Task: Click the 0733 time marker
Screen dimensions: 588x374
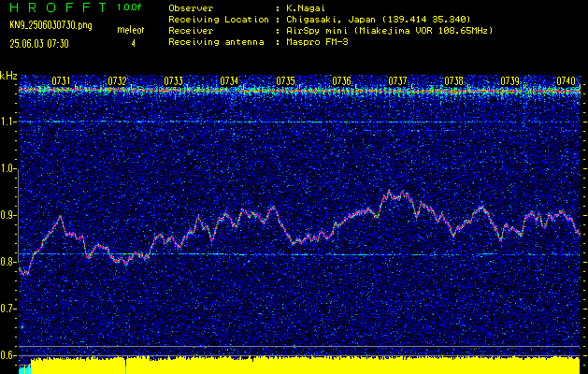Action: coord(173,80)
